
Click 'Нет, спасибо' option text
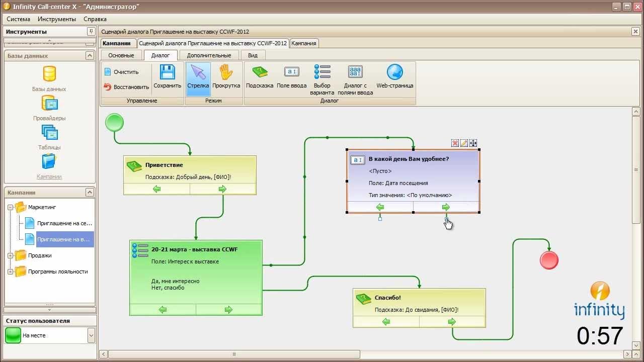pyautogui.click(x=168, y=288)
